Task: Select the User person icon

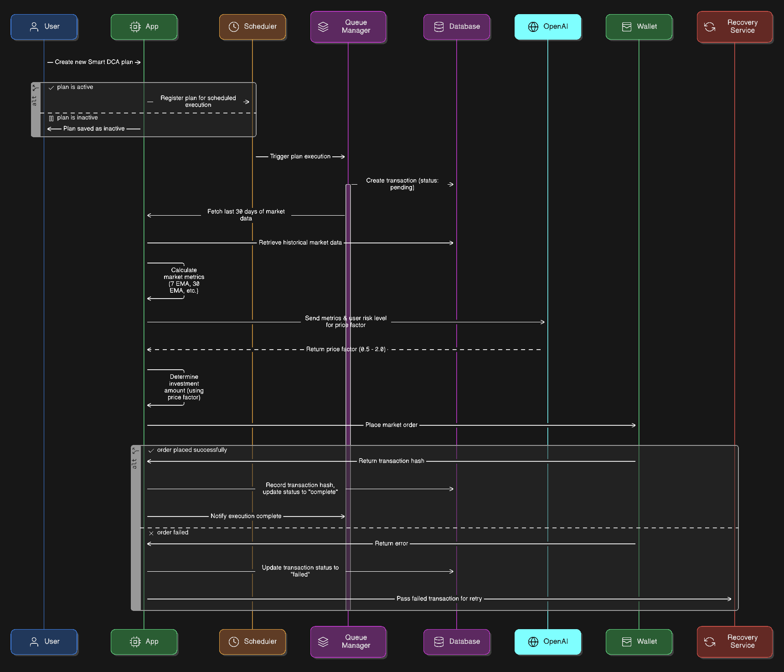Action: pos(34,26)
